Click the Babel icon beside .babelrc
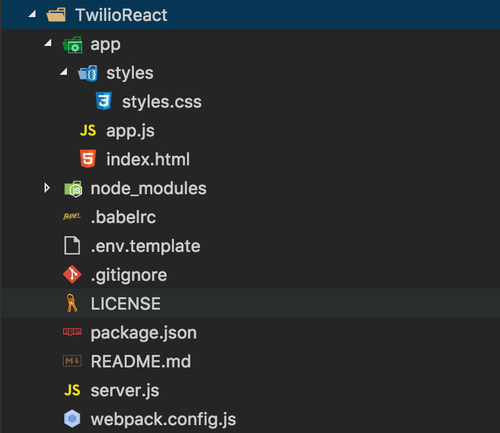This screenshot has height=433, width=500. pos(72,217)
